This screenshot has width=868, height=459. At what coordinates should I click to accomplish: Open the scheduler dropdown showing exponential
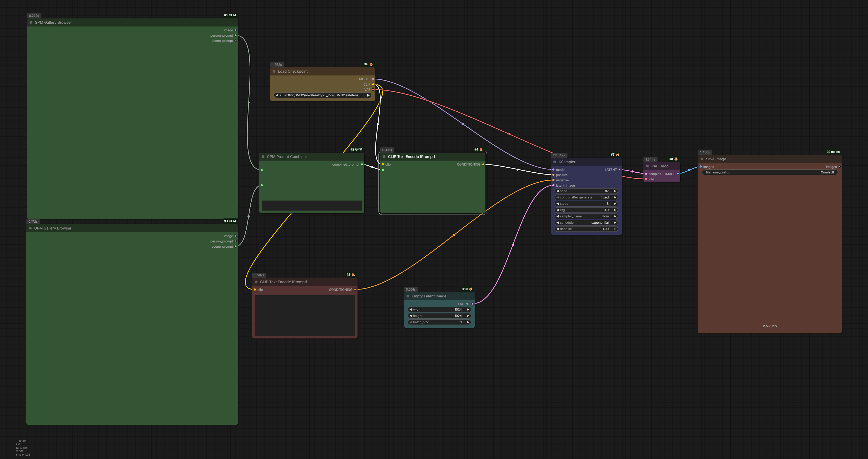coord(586,223)
